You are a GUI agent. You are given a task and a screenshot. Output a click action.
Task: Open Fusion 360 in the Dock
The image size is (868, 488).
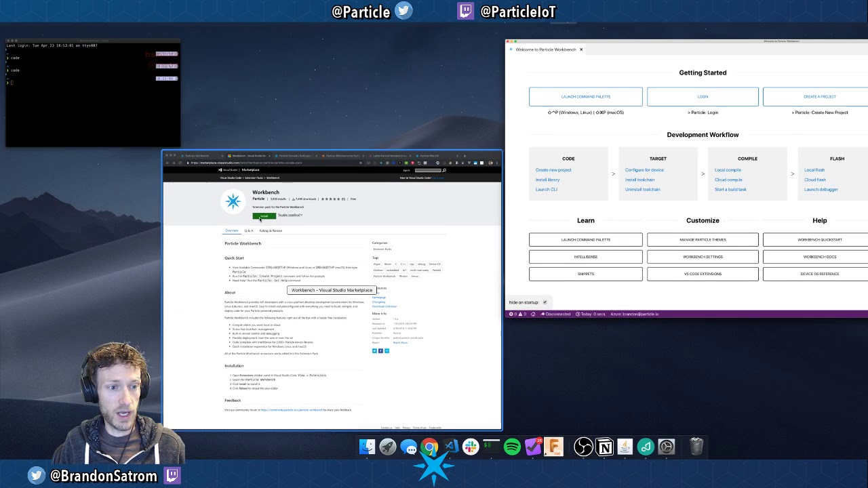(553, 447)
